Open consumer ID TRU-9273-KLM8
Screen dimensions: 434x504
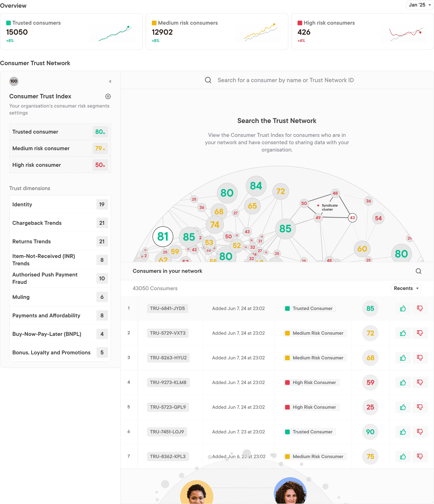point(168,382)
